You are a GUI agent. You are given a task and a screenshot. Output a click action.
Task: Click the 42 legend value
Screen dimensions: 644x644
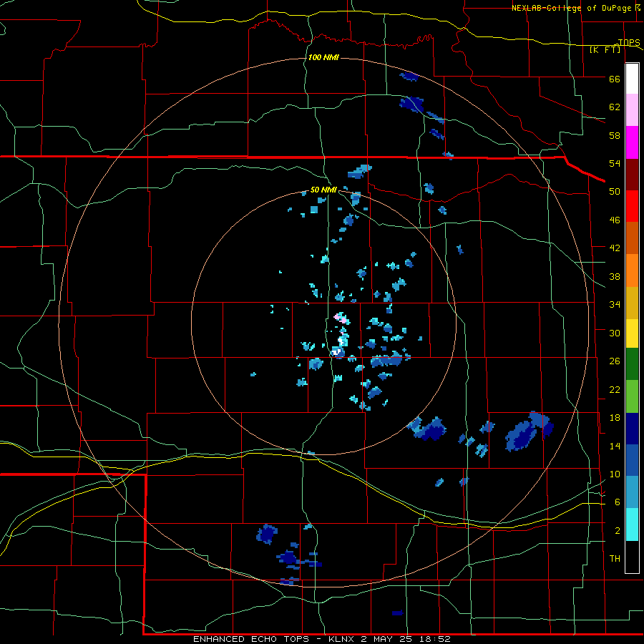[x=615, y=248]
